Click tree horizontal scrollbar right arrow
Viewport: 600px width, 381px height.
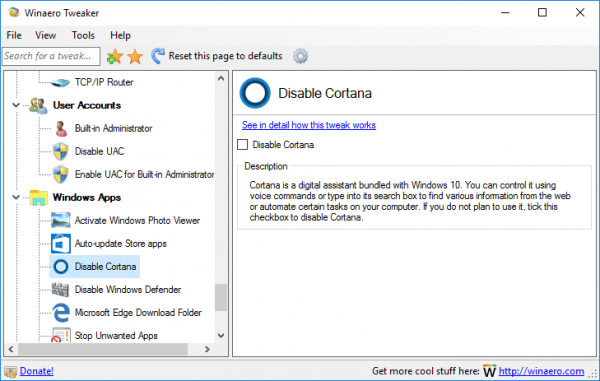[207, 349]
